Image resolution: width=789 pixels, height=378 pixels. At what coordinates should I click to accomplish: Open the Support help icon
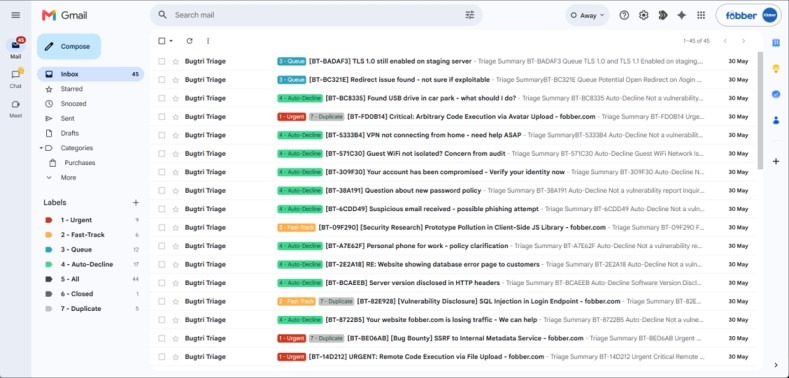click(624, 15)
